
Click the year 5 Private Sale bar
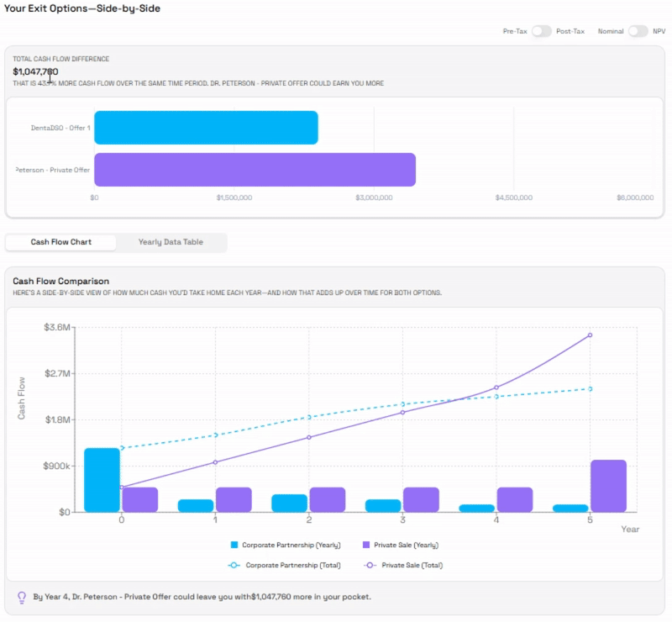coord(608,486)
